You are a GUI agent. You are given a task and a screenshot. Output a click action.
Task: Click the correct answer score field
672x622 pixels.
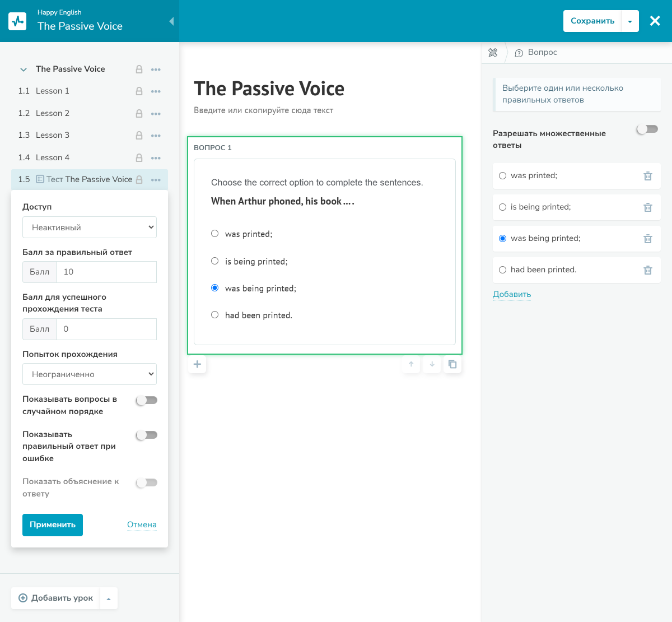pos(106,272)
